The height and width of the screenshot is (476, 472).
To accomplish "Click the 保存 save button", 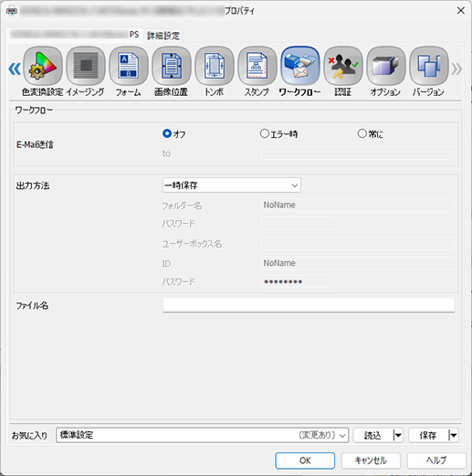I will (428, 435).
